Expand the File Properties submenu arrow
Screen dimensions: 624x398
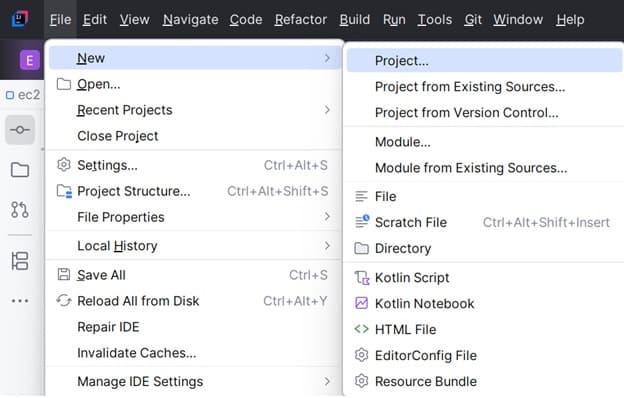(x=327, y=217)
